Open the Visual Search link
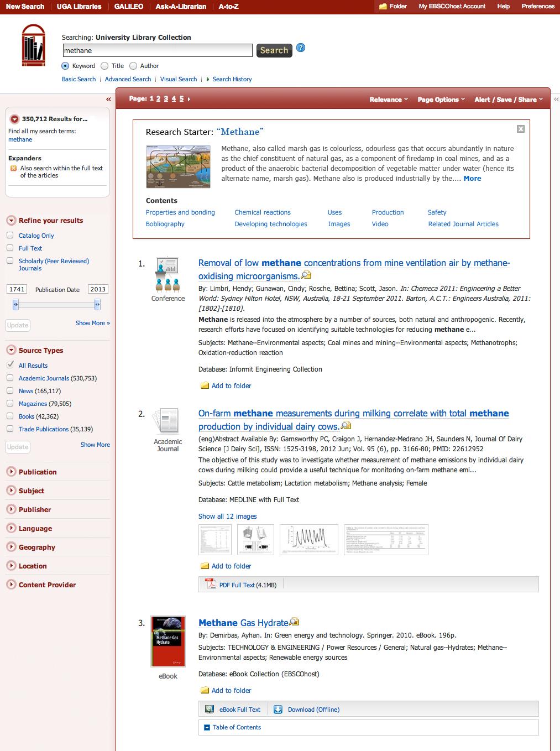 tap(179, 79)
